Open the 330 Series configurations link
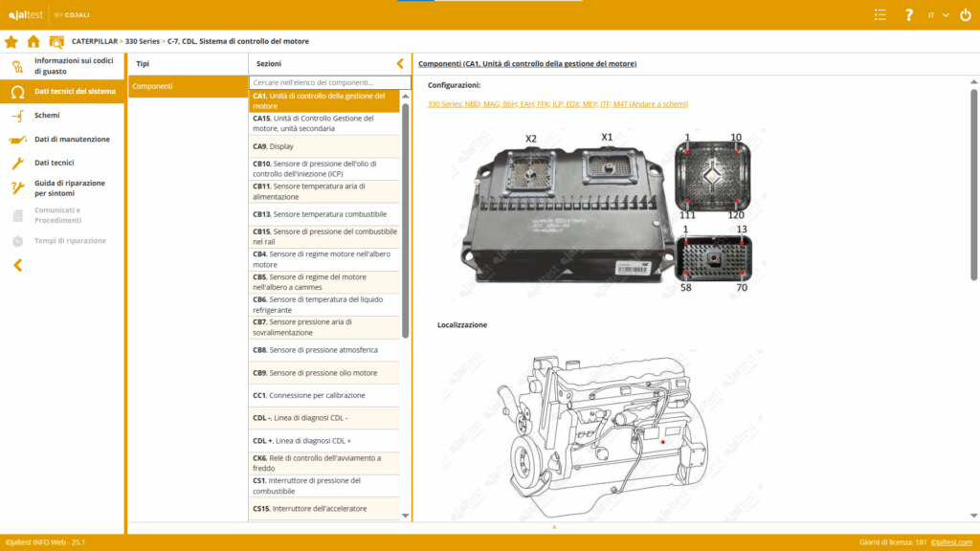 pos(558,104)
